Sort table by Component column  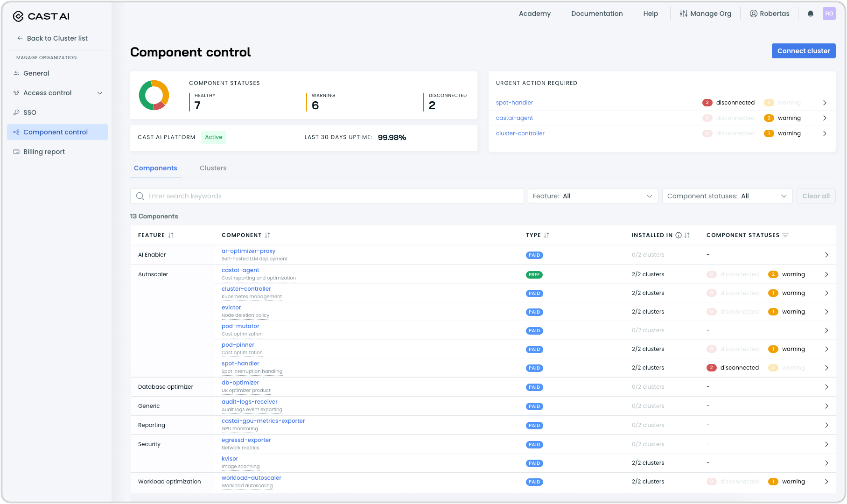267,235
